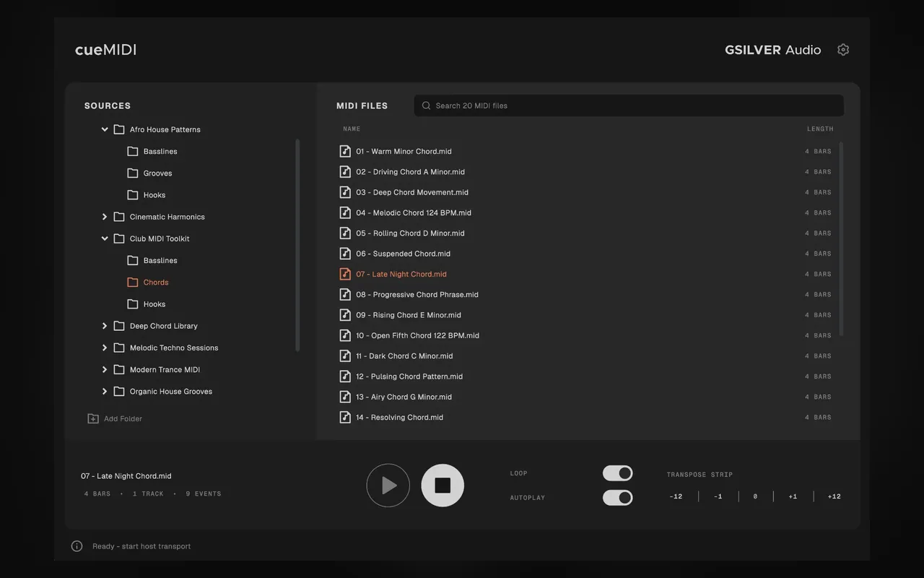Reset transpose to 0
The height and width of the screenshot is (578, 924).
click(x=755, y=496)
